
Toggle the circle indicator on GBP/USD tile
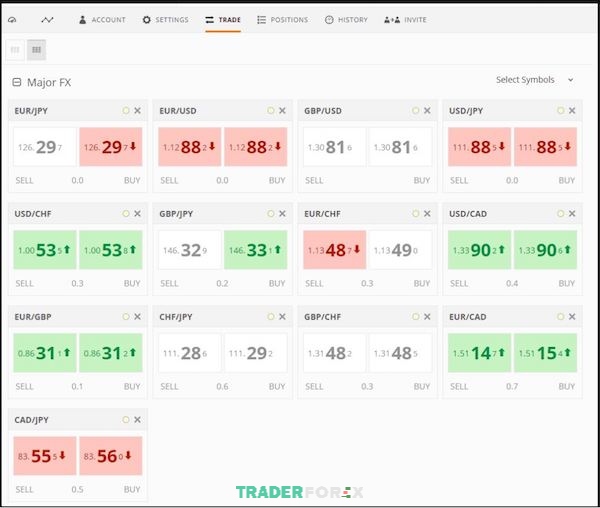click(x=416, y=111)
